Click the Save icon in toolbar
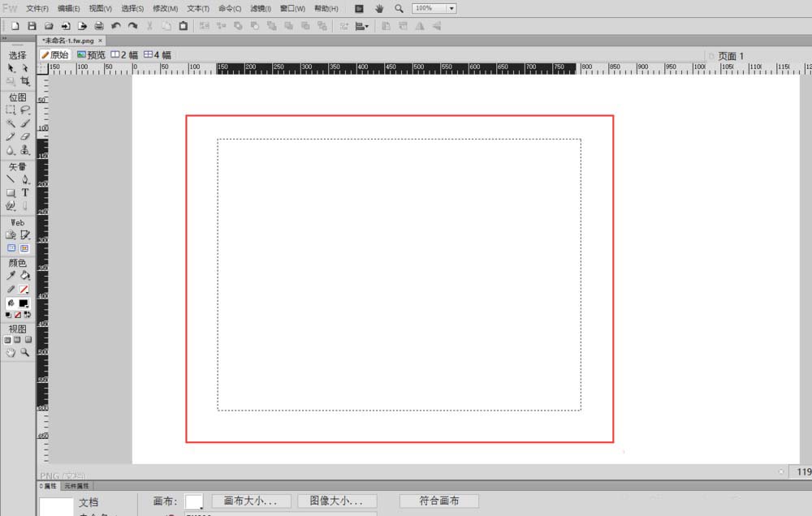This screenshot has width=812, height=516. tap(32, 26)
